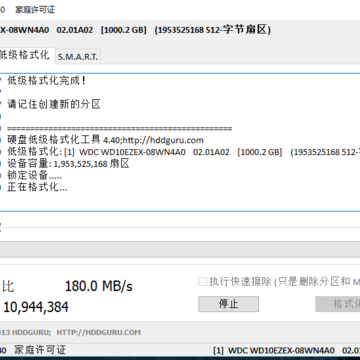Select log line 硬盘低级格式化工具 4.40
360x360 pixels.
point(105,140)
